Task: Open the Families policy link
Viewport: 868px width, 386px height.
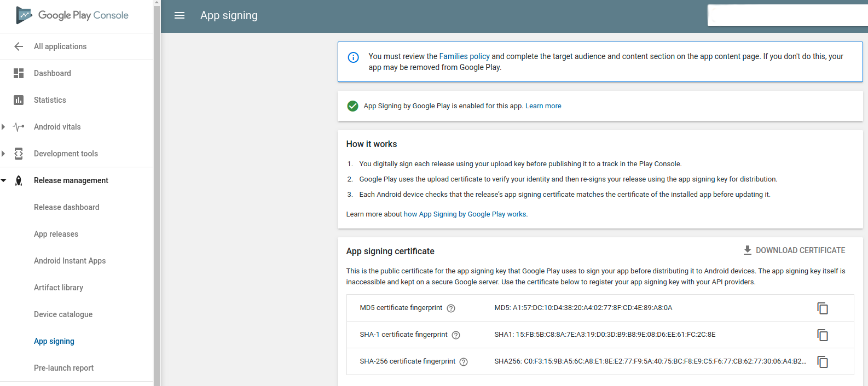Action: [x=464, y=56]
